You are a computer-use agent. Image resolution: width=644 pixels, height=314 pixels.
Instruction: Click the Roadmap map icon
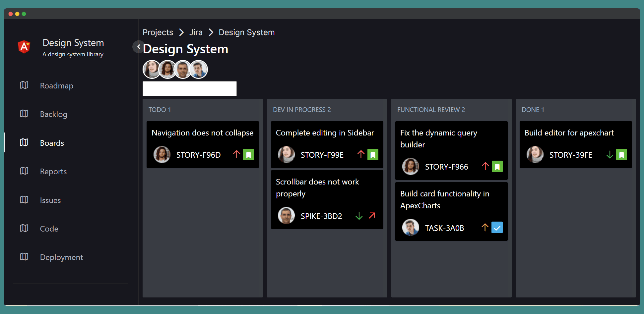pyautogui.click(x=24, y=85)
